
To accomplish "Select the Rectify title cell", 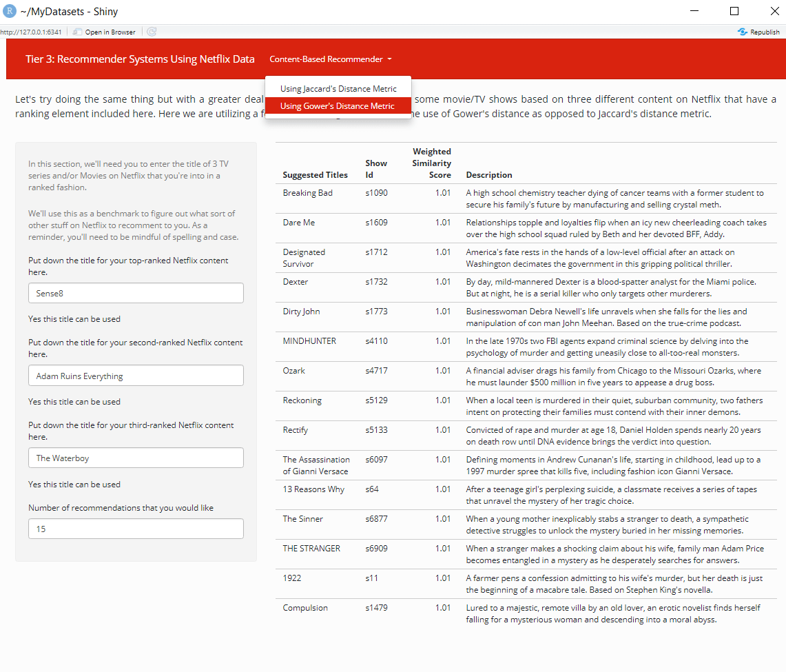I will tap(296, 430).
